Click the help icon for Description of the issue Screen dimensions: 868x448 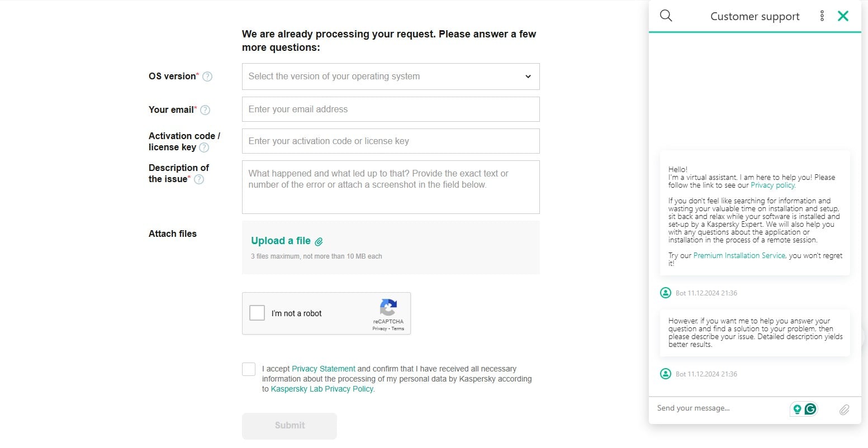(199, 179)
